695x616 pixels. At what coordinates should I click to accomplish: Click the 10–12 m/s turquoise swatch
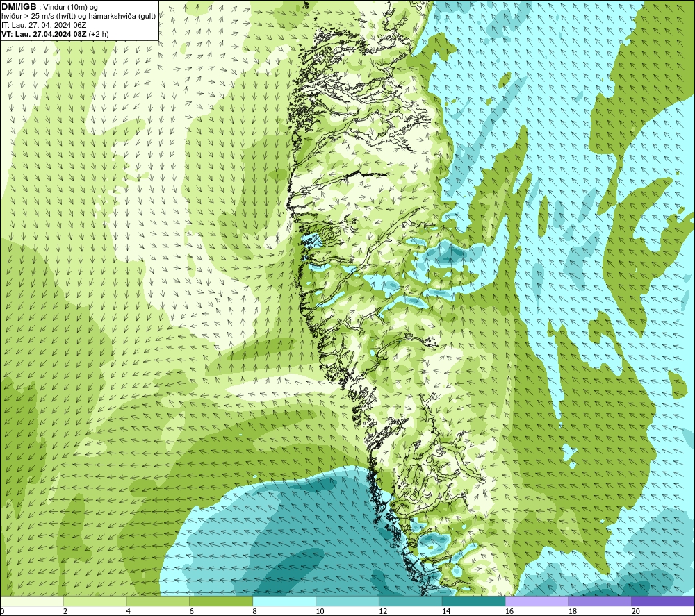347,601
